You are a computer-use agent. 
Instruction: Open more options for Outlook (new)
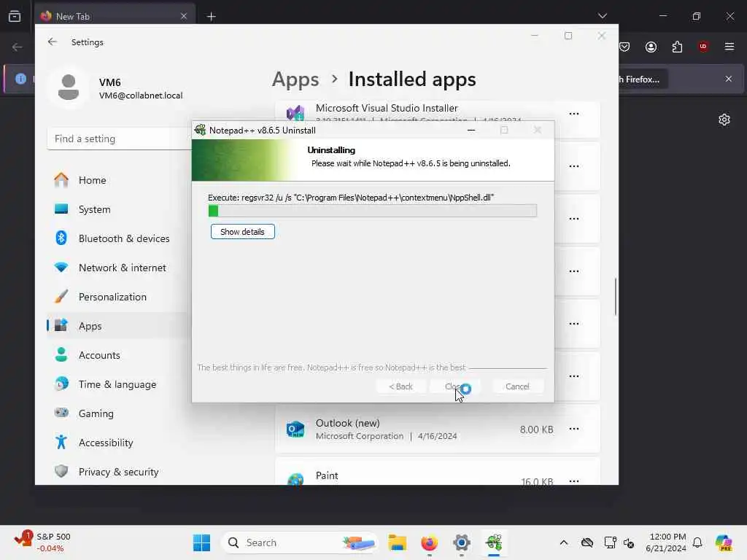coord(574,429)
